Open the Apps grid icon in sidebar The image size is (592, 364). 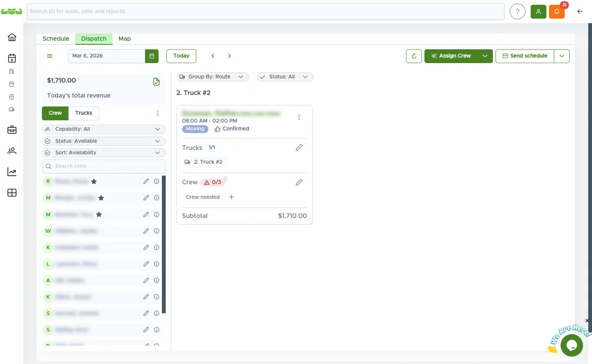[12, 192]
